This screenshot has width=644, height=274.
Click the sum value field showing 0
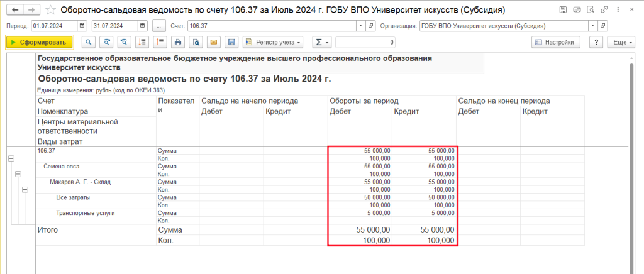(x=365, y=42)
